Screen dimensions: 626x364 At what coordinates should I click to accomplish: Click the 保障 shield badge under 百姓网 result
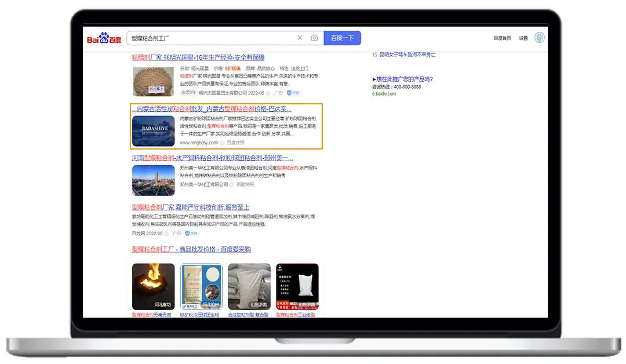tap(192, 233)
